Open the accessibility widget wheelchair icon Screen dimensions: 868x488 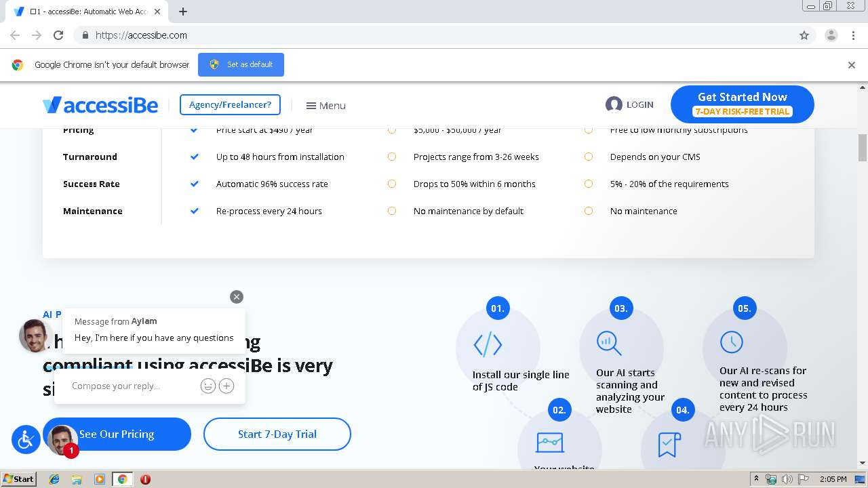(x=26, y=440)
